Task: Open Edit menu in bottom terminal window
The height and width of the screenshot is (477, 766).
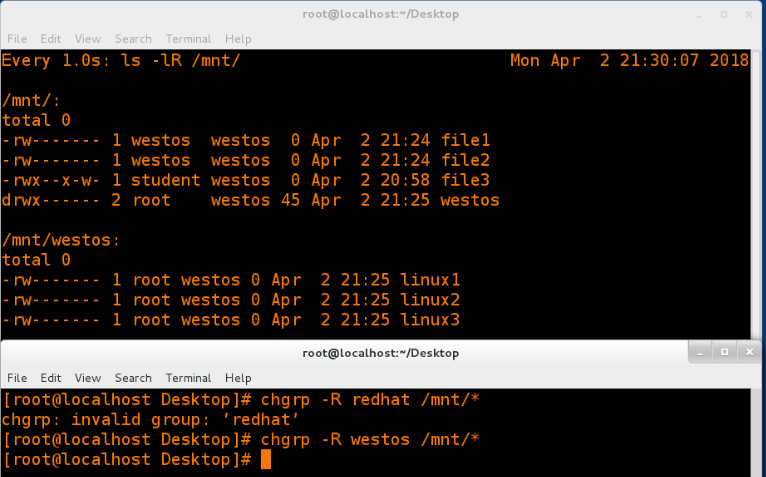Action: coord(50,378)
